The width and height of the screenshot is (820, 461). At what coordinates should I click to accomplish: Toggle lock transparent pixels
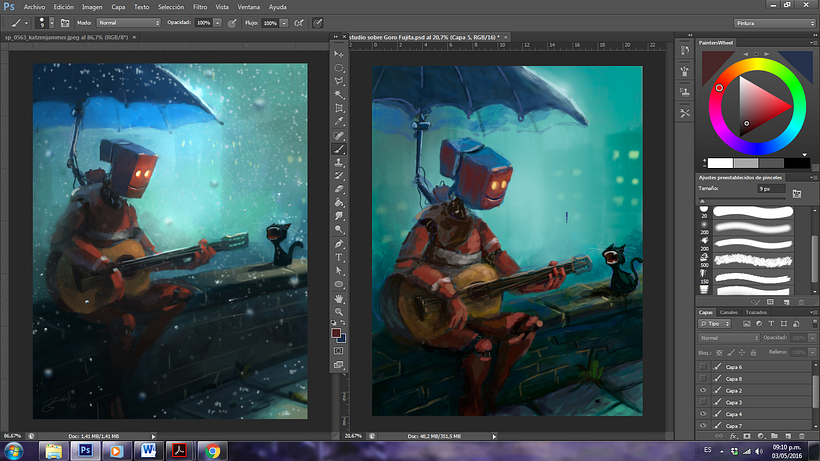719,353
